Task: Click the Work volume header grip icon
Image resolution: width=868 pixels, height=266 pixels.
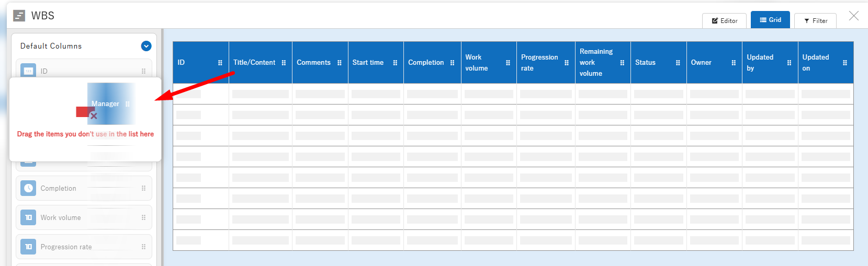Action: coord(508,63)
